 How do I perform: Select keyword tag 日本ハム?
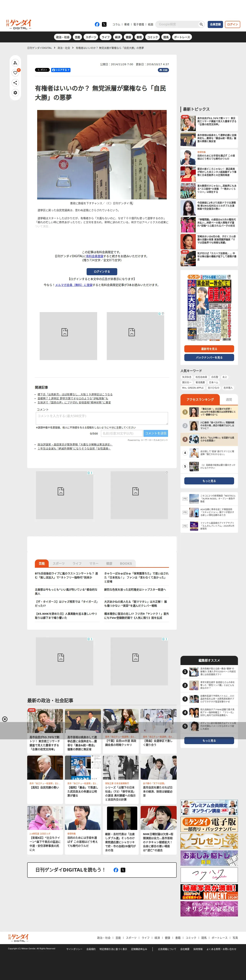click(x=214, y=382)
